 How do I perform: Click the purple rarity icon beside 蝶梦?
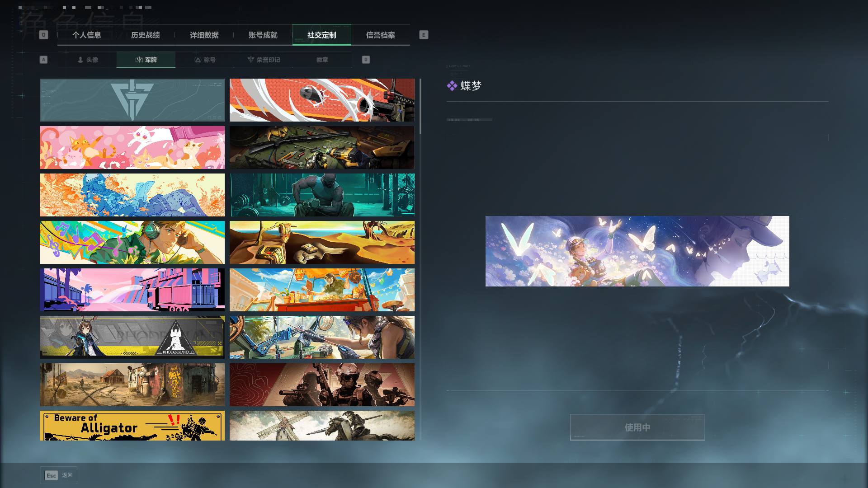(x=452, y=86)
